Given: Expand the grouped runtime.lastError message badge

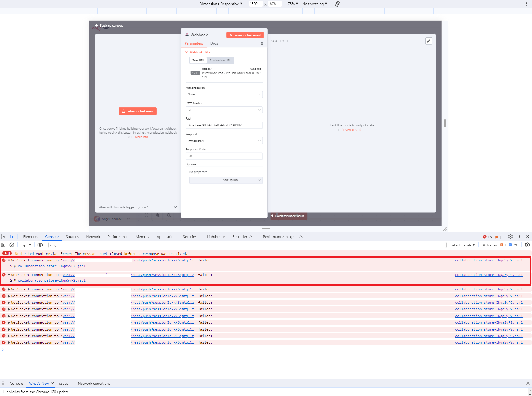Looking at the screenshot, I should tap(7, 254).
